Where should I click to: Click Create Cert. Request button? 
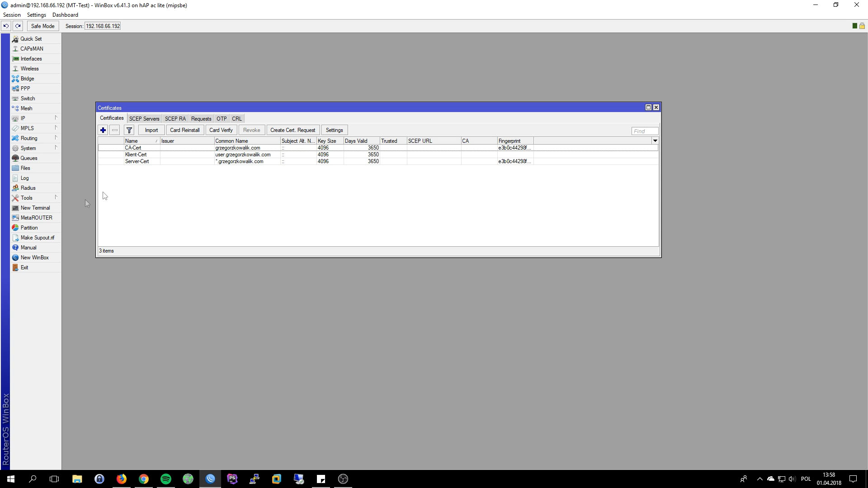293,130
